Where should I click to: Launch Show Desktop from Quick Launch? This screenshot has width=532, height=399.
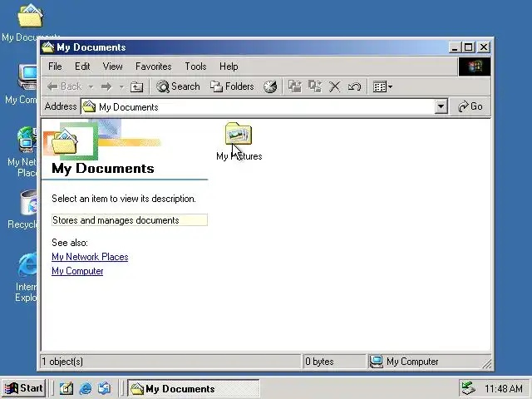[66, 388]
